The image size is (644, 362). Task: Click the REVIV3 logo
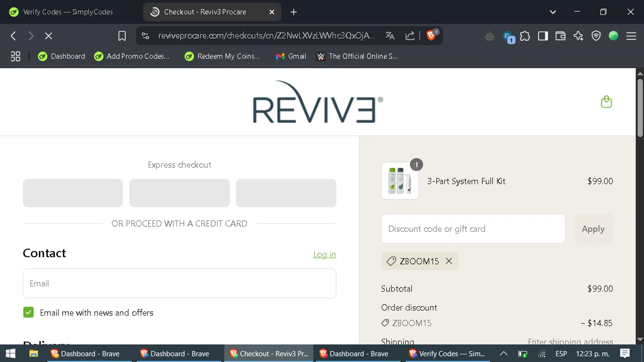pos(318,102)
